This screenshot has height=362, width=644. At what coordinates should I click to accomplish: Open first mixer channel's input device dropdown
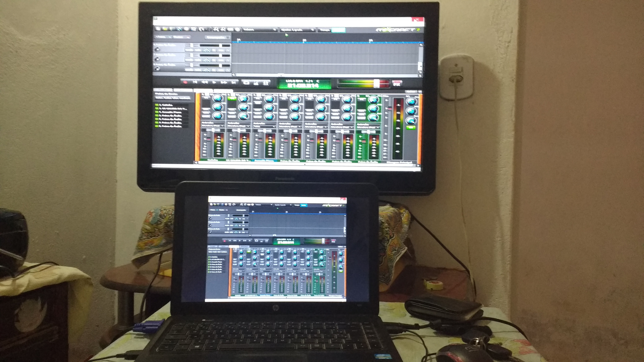(x=213, y=126)
